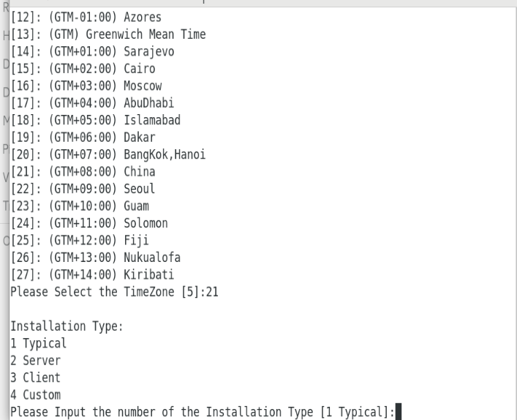
Task: Click the '[14]: (GTM+01:00) Sarajevo' entry
Action: pos(92,51)
